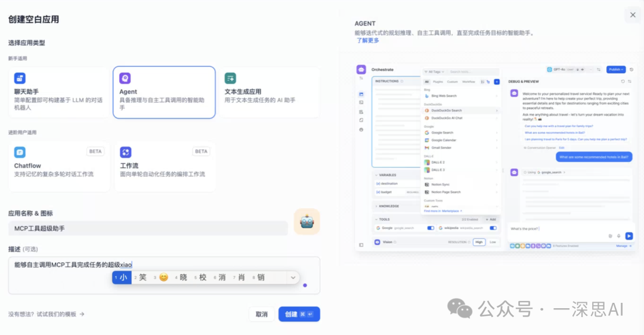Choose IME candidate 1 小

point(122,278)
